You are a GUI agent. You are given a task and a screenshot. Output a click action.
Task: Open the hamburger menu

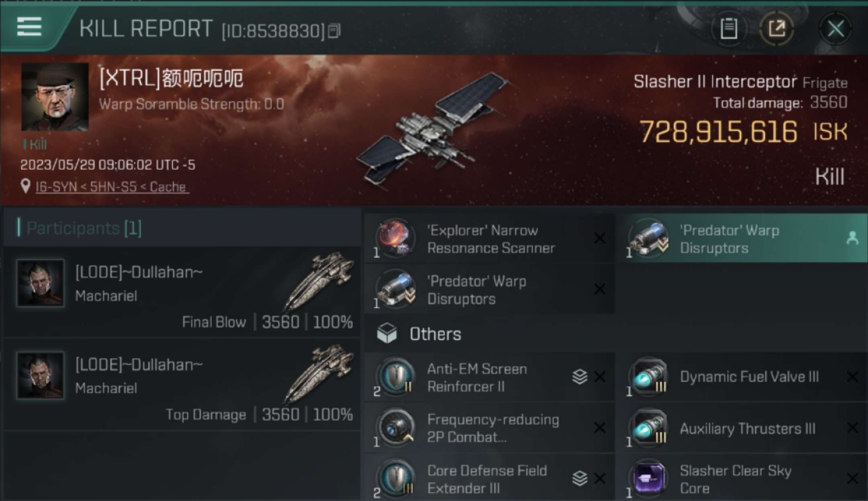click(x=29, y=27)
